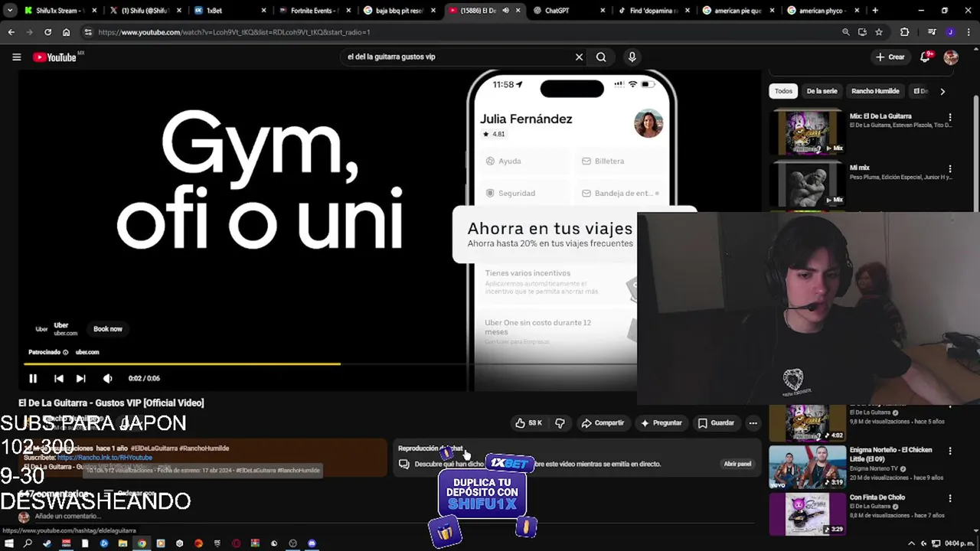The height and width of the screenshot is (551, 980).
Task: Open Mix: El De La Guitarra thumbnail
Action: tap(807, 132)
